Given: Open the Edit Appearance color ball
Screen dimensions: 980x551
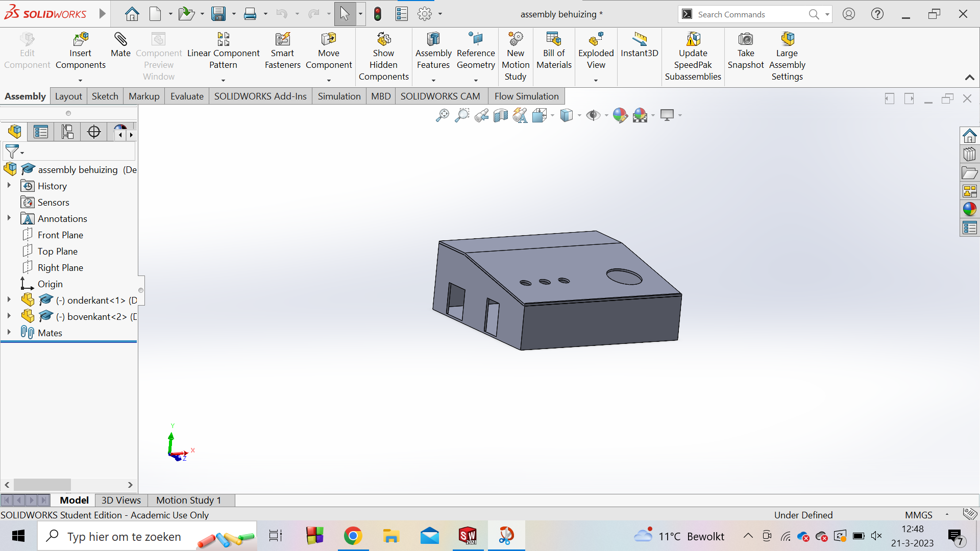Looking at the screenshot, I should coord(620,115).
